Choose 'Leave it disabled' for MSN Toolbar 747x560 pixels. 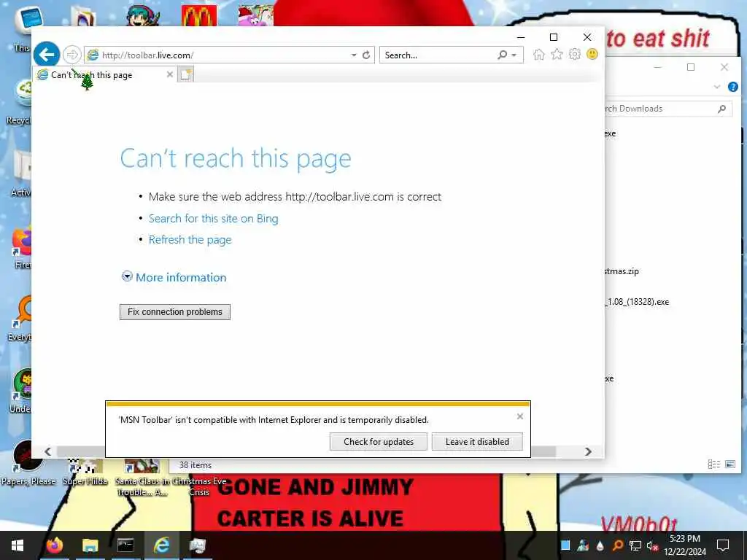coord(477,441)
